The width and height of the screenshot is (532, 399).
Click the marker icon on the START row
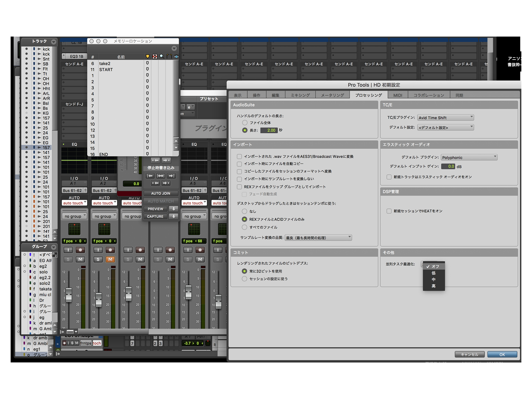(147, 69)
